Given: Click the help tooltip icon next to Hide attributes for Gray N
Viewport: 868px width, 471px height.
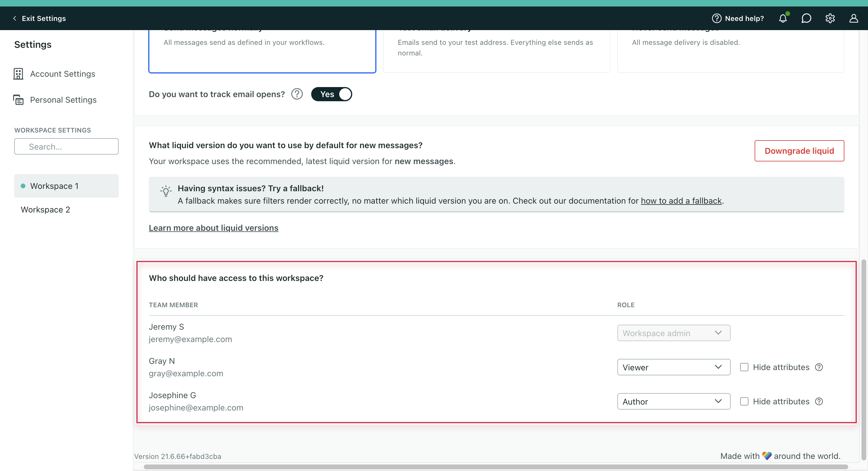Looking at the screenshot, I should coord(819,367).
